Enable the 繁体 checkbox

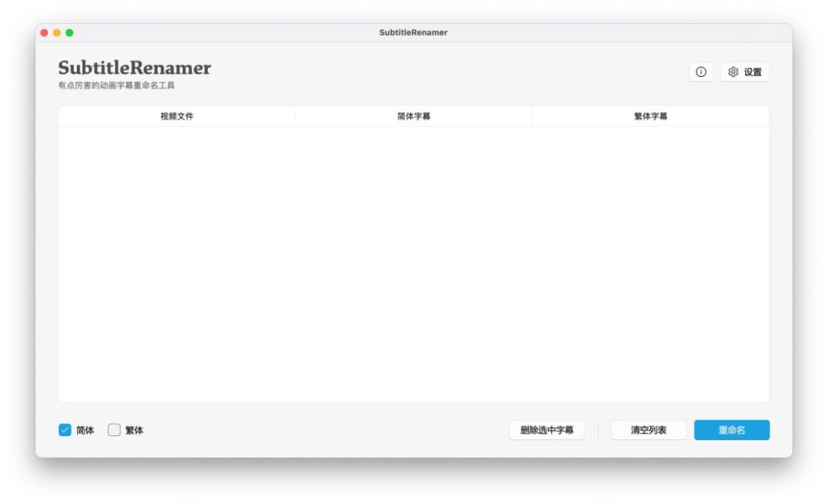pyautogui.click(x=114, y=430)
